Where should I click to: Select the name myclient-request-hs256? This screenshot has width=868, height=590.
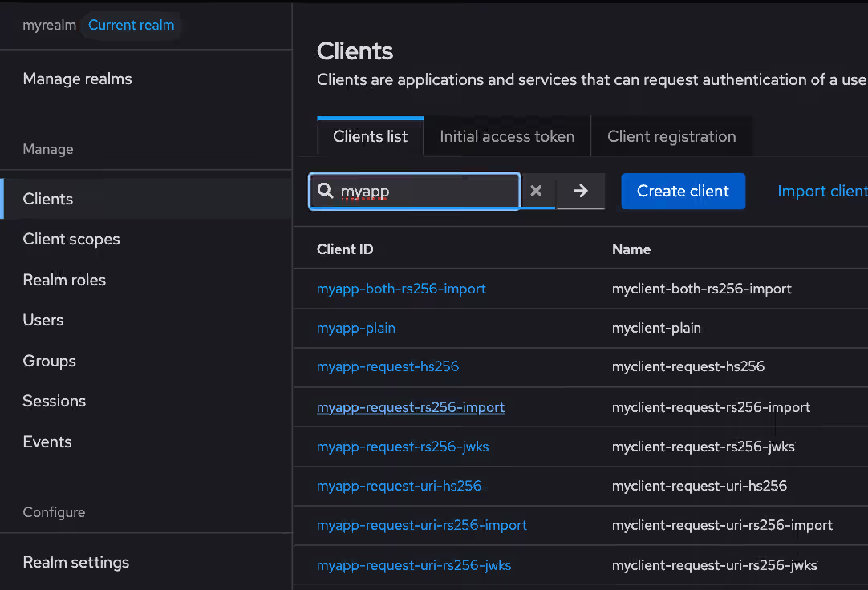point(688,366)
